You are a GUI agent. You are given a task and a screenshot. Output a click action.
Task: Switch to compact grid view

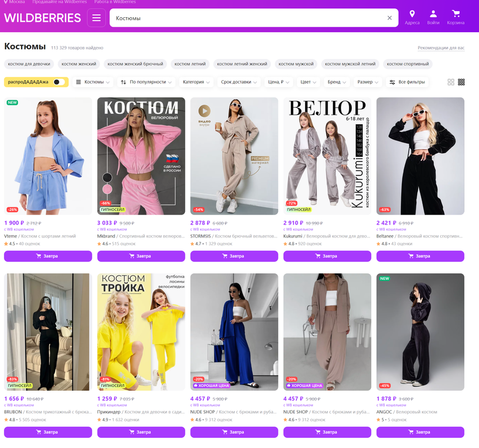click(461, 82)
